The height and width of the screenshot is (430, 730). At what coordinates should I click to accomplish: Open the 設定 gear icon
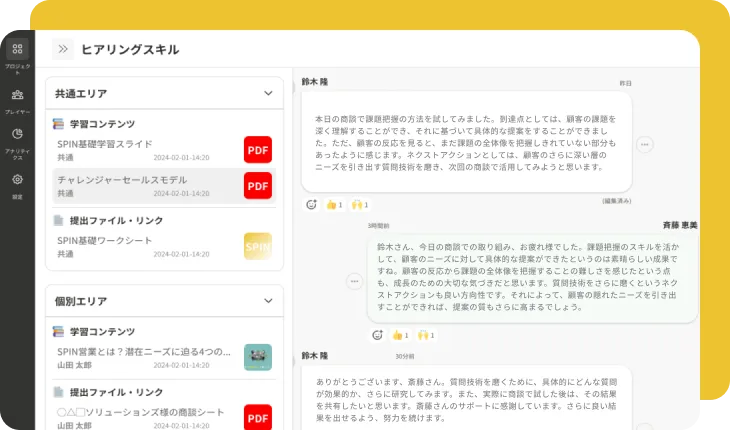(x=17, y=179)
